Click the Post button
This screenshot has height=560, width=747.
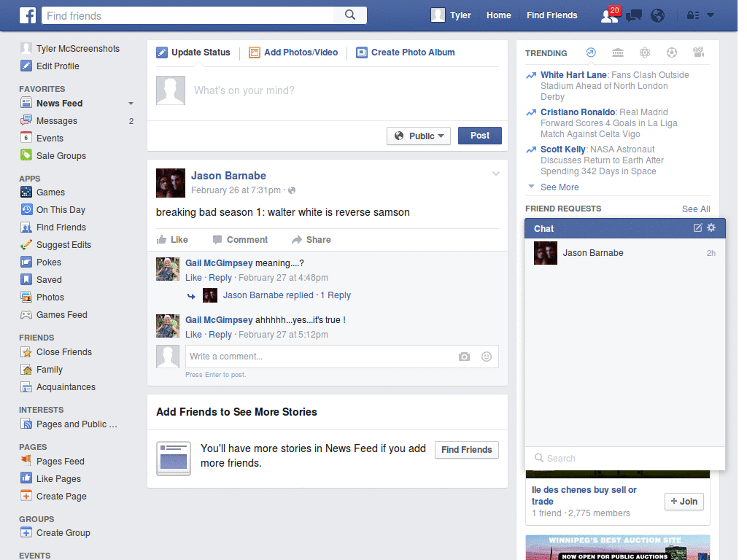(480, 136)
